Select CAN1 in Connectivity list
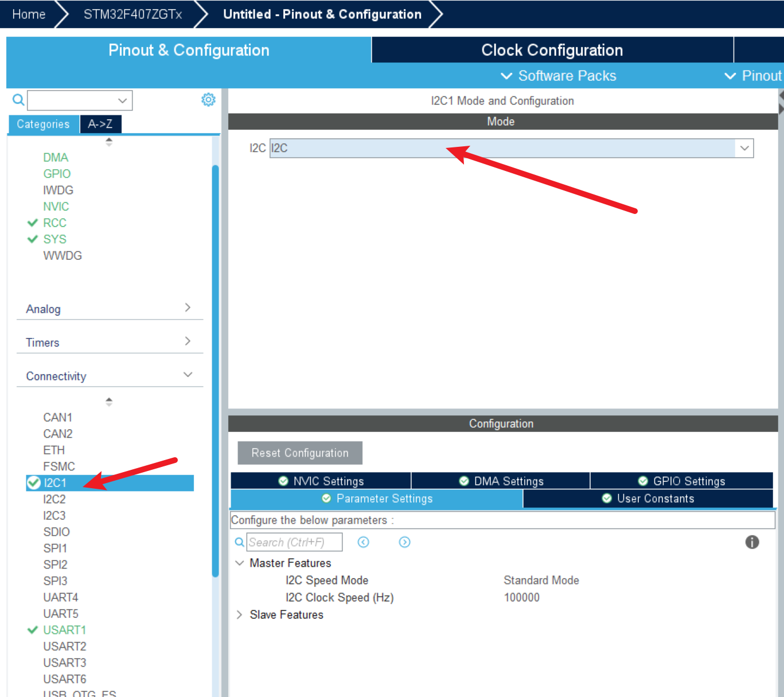784x697 pixels. pyautogui.click(x=58, y=417)
